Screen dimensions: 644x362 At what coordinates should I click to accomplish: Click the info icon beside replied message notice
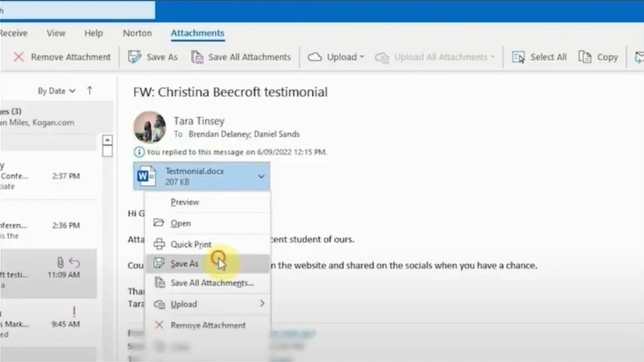140,152
